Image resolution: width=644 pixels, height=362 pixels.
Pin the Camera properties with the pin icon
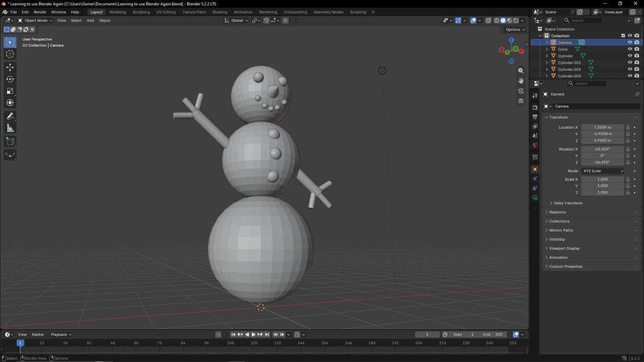point(637,94)
